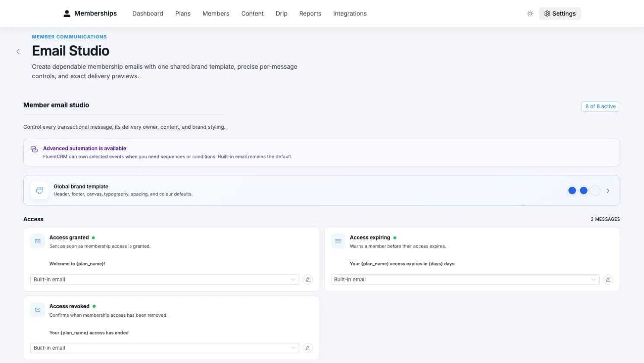Click the subject Welcome to {plan_name}!

click(x=77, y=264)
